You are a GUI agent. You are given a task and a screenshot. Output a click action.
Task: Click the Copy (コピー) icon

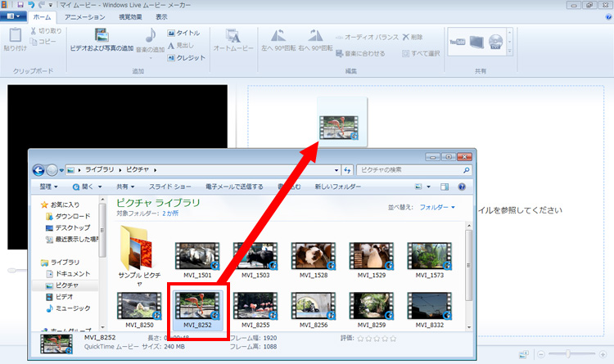[x=34, y=41]
